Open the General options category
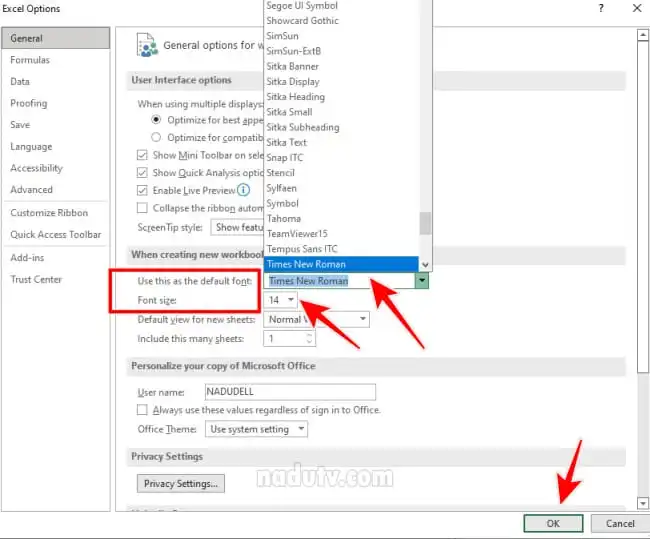 tap(56, 38)
